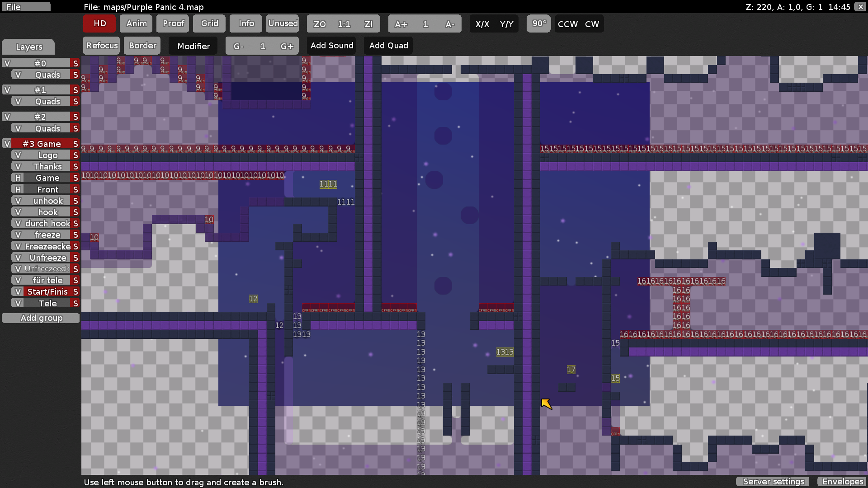Reset zoom with 1:1 button
The width and height of the screenshot is (868, 488).
344,24
